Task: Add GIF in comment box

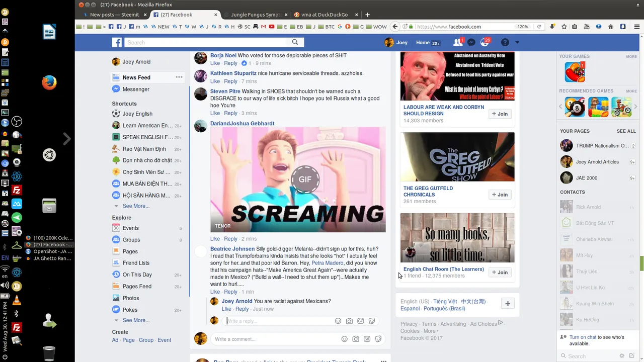Action: coord(367,339)
